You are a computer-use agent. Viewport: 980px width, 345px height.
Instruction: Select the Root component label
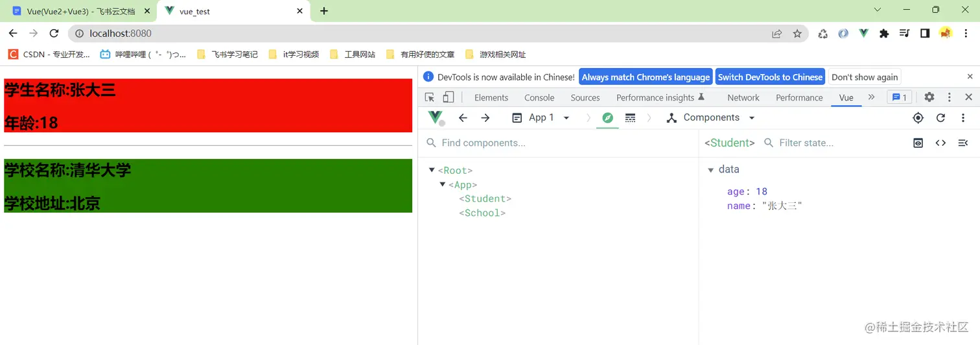point(456,171)
